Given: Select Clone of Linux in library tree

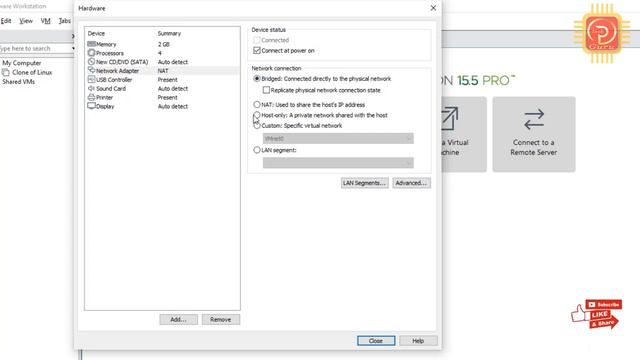Looking at the screenshot, I should tap(32, 72).
